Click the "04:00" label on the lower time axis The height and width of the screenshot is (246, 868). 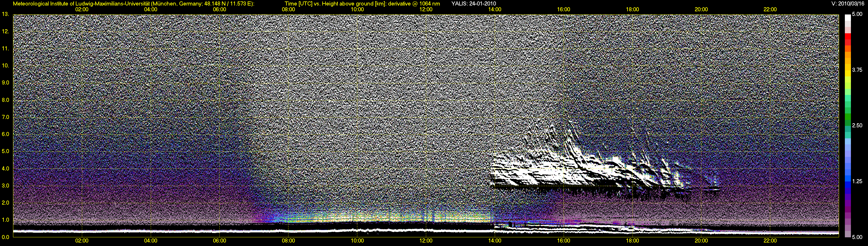pos(151,241)
